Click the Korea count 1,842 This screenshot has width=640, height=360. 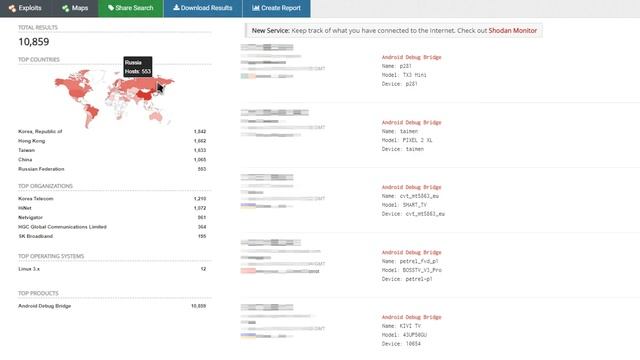pyautogui.click(x=200, y=131)
